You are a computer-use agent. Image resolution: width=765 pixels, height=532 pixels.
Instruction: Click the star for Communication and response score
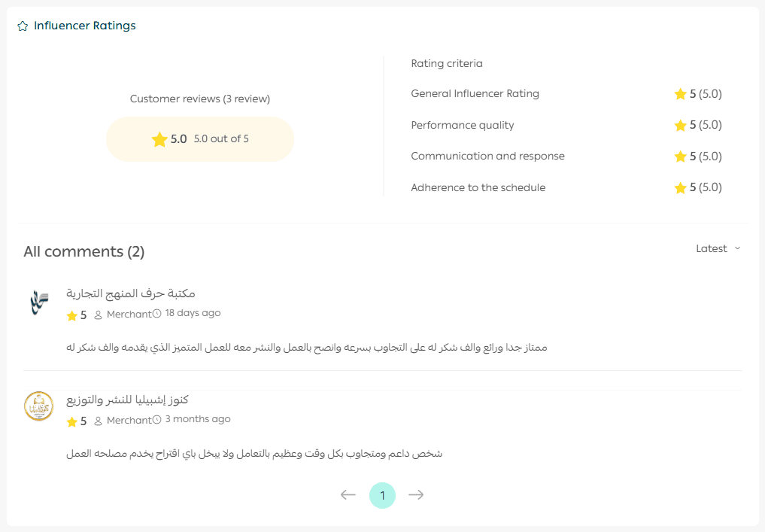tap(680, 157)
